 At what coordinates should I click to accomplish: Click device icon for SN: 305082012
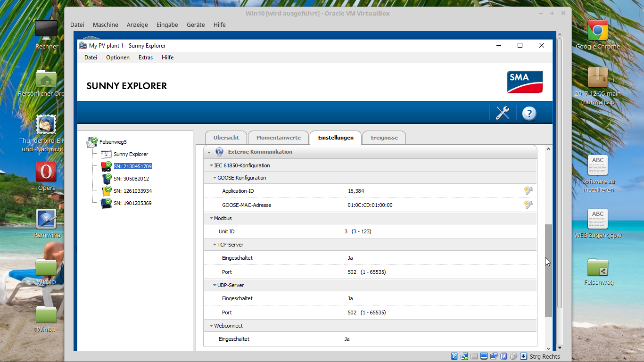point(106,179)
